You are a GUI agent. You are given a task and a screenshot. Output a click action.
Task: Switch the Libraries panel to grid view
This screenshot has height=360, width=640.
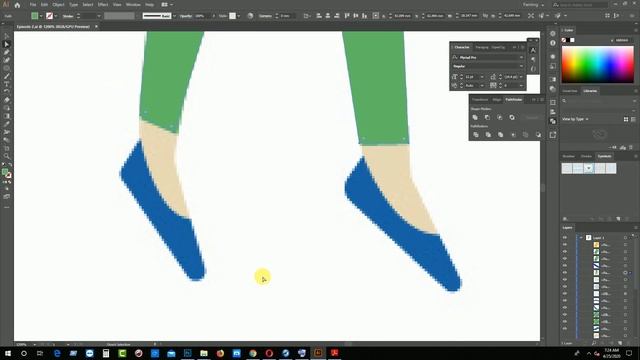click(x=626, y=119)
